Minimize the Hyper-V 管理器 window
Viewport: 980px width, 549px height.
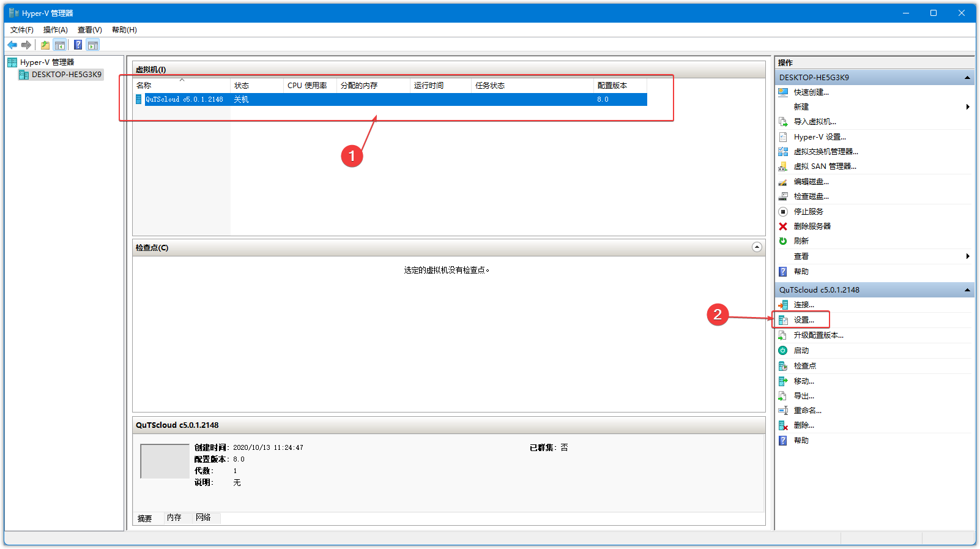tap(906, 13)
